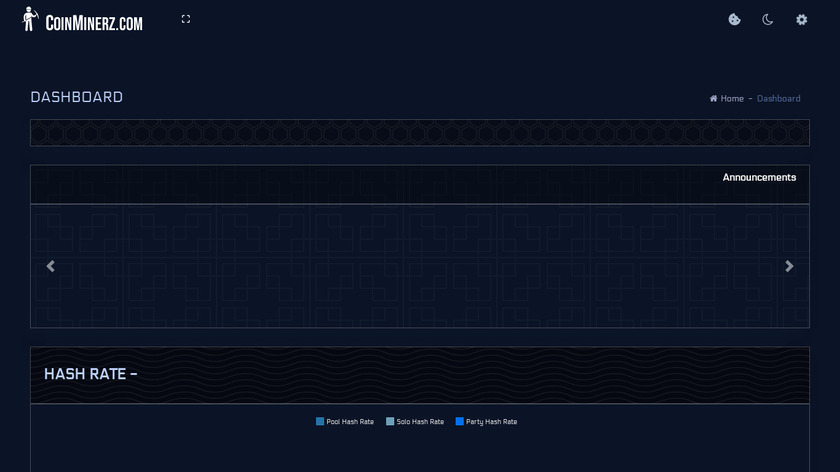Click the Announcements header label
Image resolution: width=840 pixels, height=472 pixels.
tap(759, 177)
